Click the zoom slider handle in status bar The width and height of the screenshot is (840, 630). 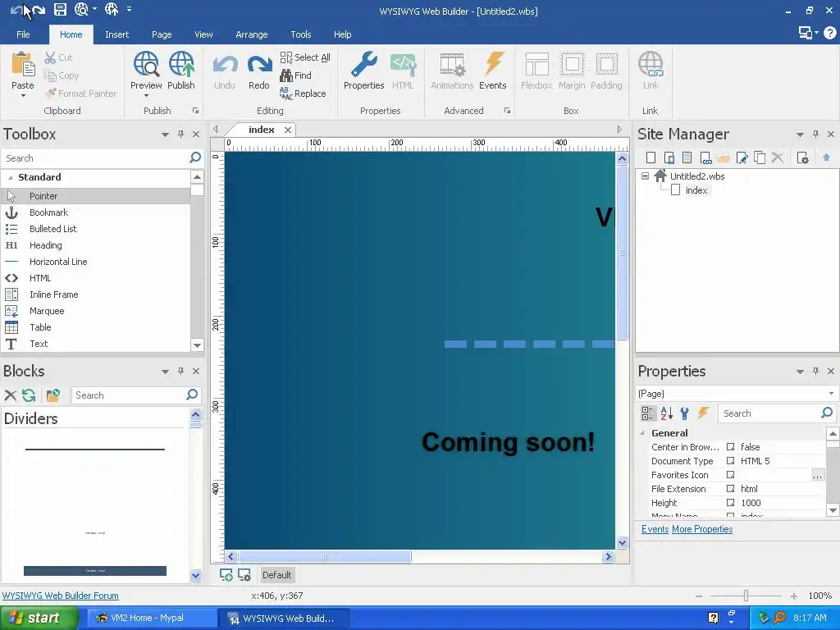tap(746, 596)
